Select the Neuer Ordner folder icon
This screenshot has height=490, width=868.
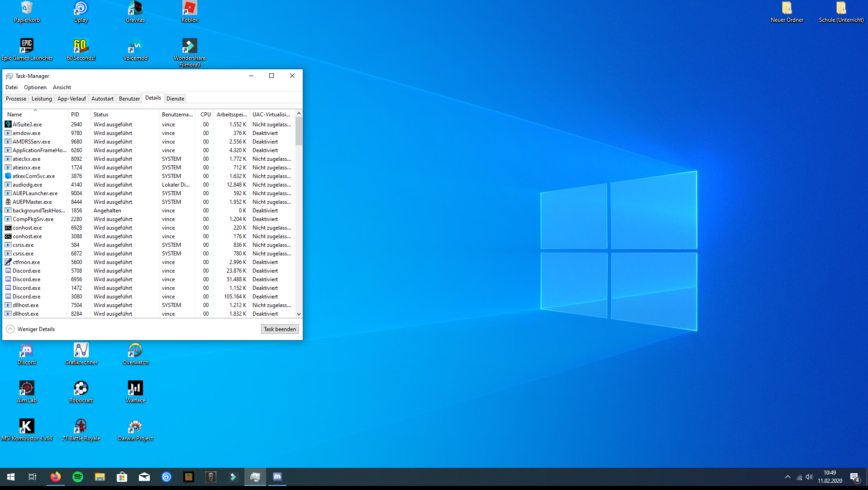(x=787, y=12)
